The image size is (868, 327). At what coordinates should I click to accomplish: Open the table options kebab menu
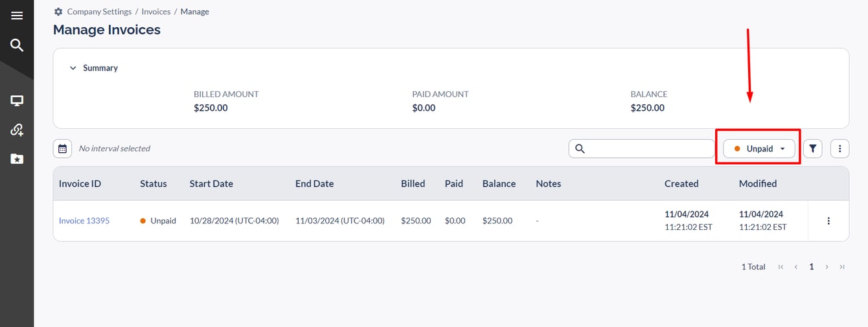point(839,148)
